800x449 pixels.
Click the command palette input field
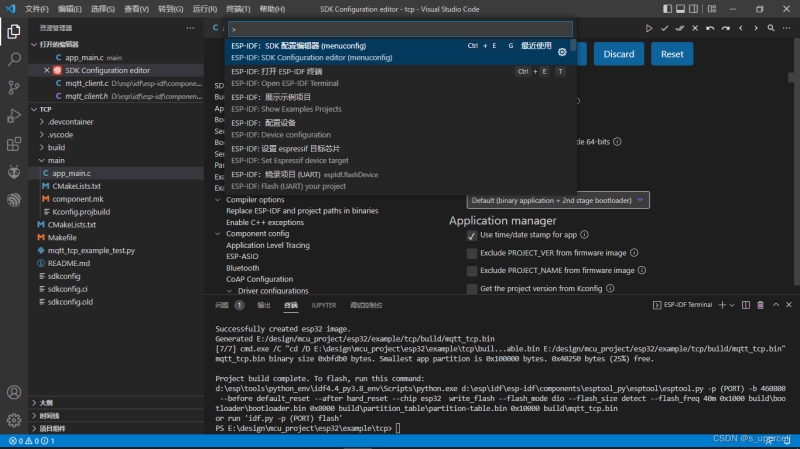pyautogui.click(x=401, y=29)
